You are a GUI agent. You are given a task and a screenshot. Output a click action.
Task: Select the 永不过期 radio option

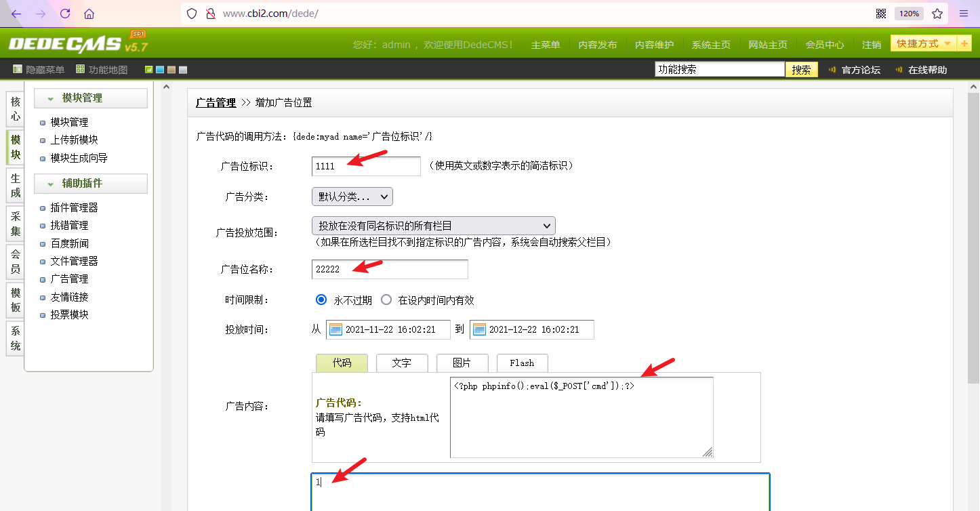pos(321,300)
